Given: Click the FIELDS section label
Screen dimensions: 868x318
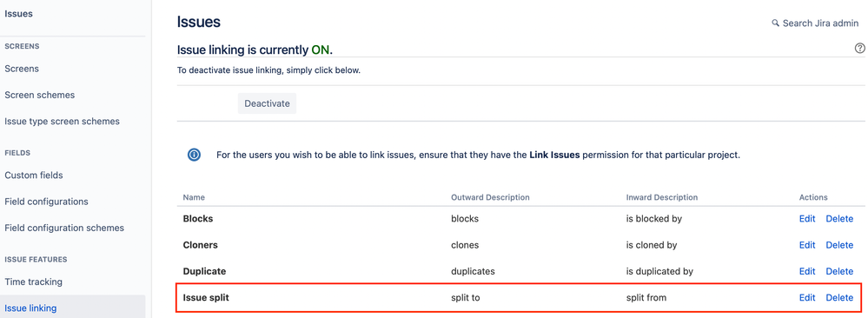Looking at the screenshot, I should pos(17,152).
